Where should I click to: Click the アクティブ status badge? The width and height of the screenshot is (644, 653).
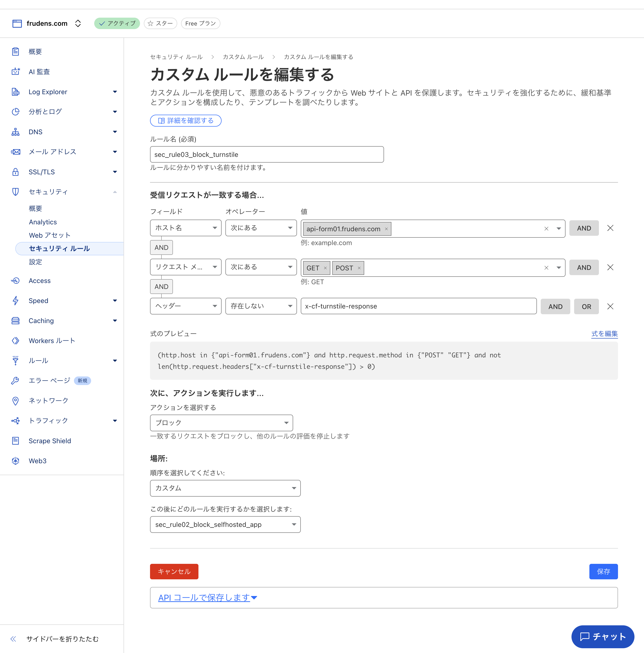[117, 23]
